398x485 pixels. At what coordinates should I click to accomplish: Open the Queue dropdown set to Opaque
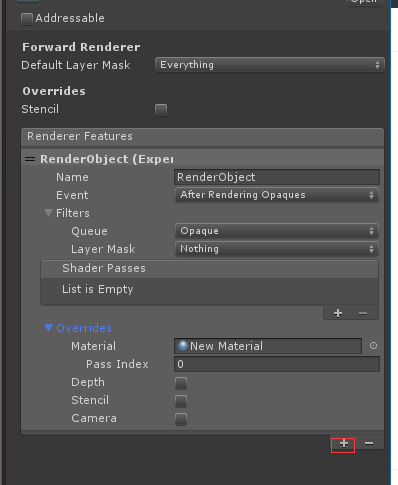tap(277, 231)
